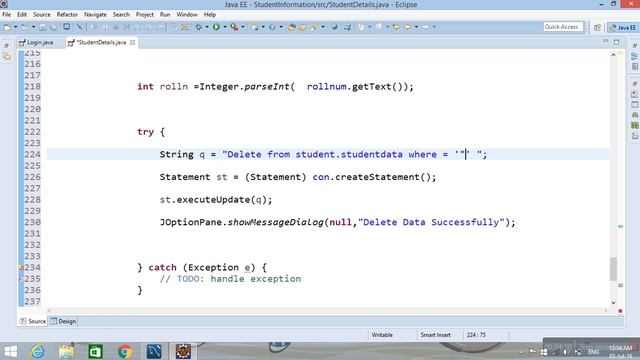
Task: Click the warning marker on line 234
Action: point(21,268)
